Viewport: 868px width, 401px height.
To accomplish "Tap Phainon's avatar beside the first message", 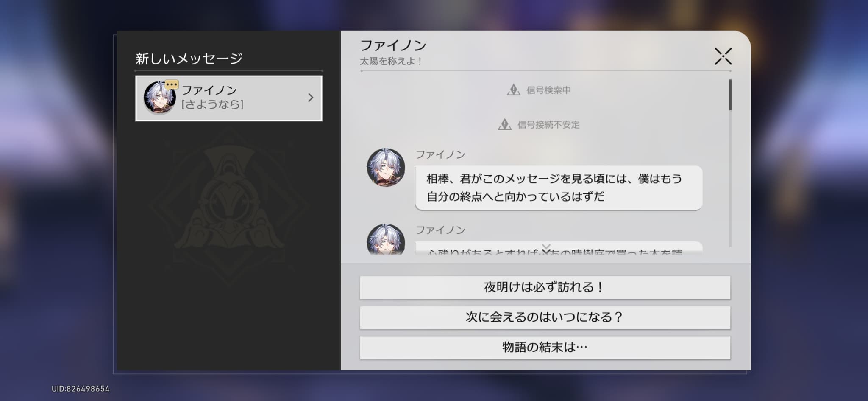I will click(386, 168).
